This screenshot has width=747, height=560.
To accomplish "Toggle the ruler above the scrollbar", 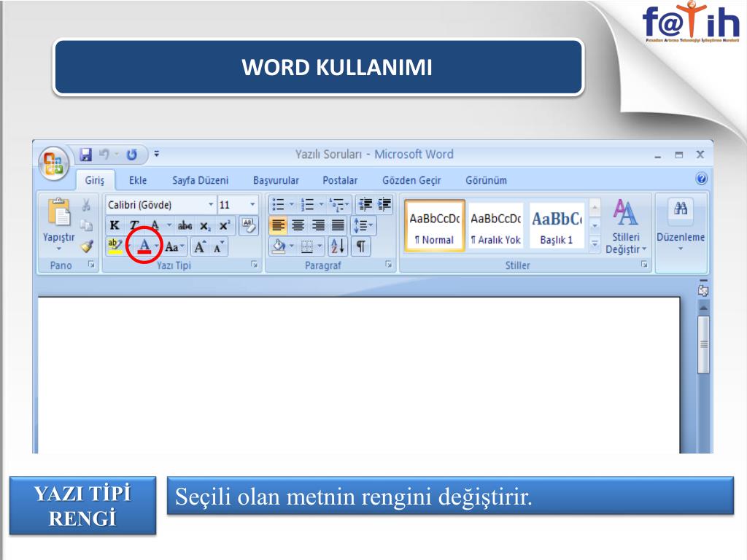I will click(704, 280).
